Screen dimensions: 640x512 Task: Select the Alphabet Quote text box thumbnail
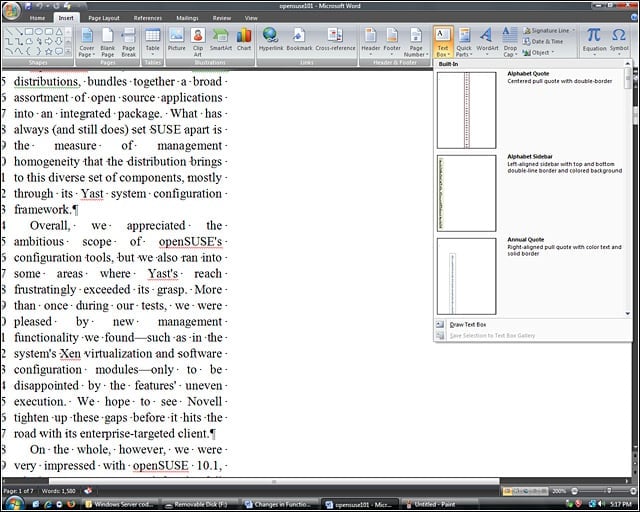pyautogui.click(x=467, y=110)
